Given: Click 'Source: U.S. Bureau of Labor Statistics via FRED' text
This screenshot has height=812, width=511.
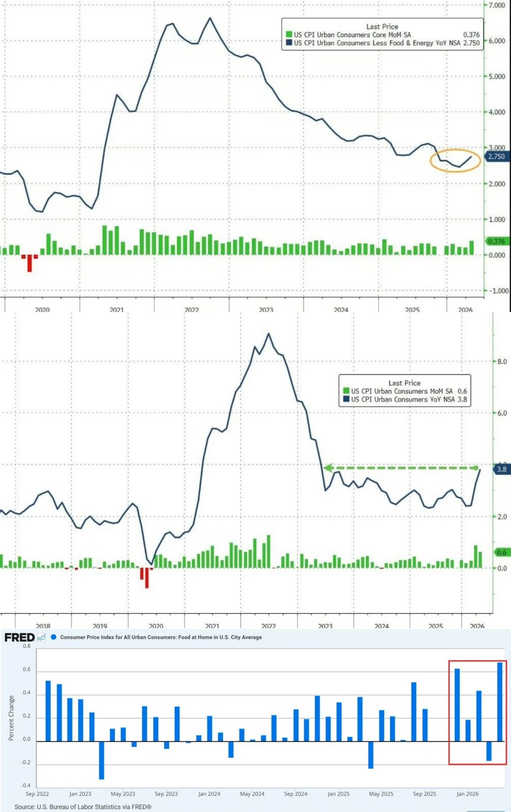Looking at the screenshot, I should (x=83, y=807).
